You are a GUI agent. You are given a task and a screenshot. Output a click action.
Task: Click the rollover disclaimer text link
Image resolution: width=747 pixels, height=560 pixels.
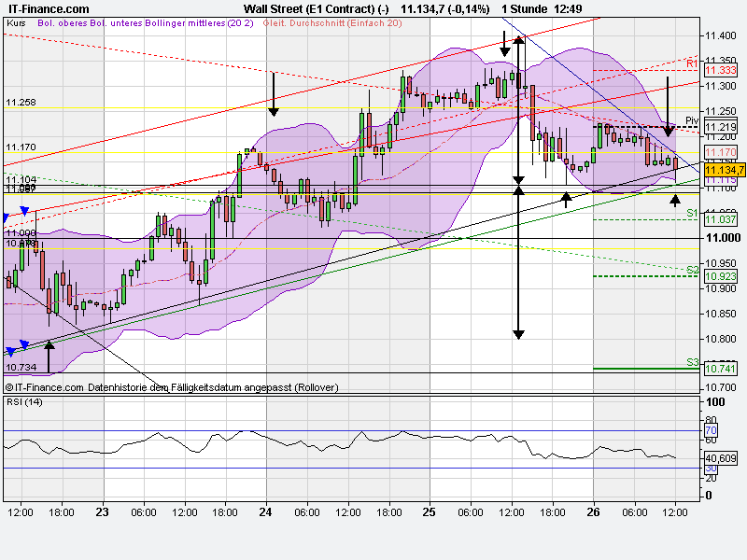point(173,385)
